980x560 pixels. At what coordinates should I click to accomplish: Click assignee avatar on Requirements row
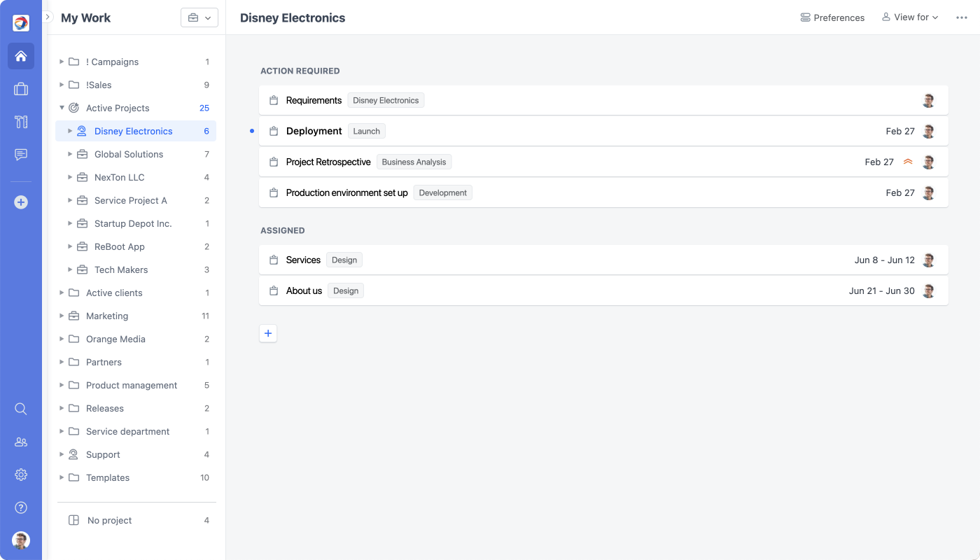[x=929, y=100]
